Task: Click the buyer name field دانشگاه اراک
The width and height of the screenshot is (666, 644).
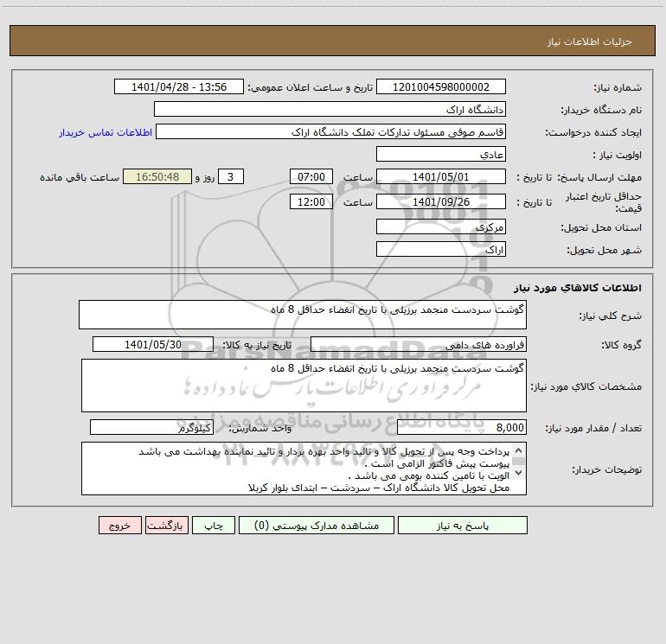Action: [330, 109]
